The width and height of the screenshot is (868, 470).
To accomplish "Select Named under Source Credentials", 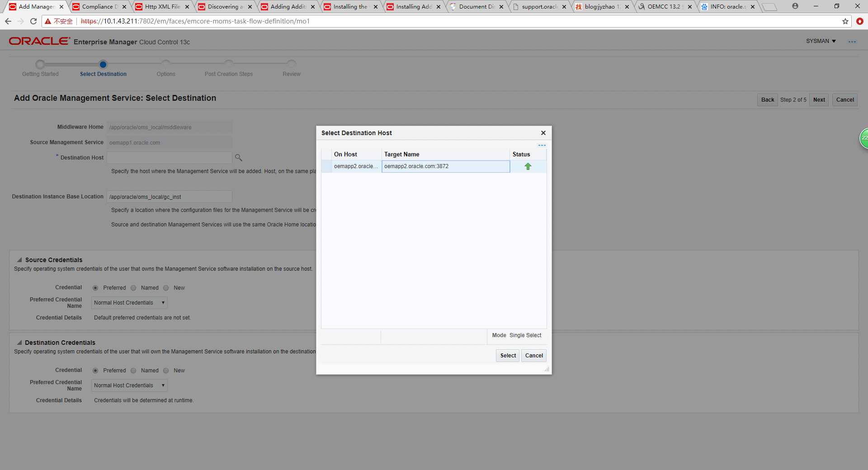I will (x=133, y=288).
